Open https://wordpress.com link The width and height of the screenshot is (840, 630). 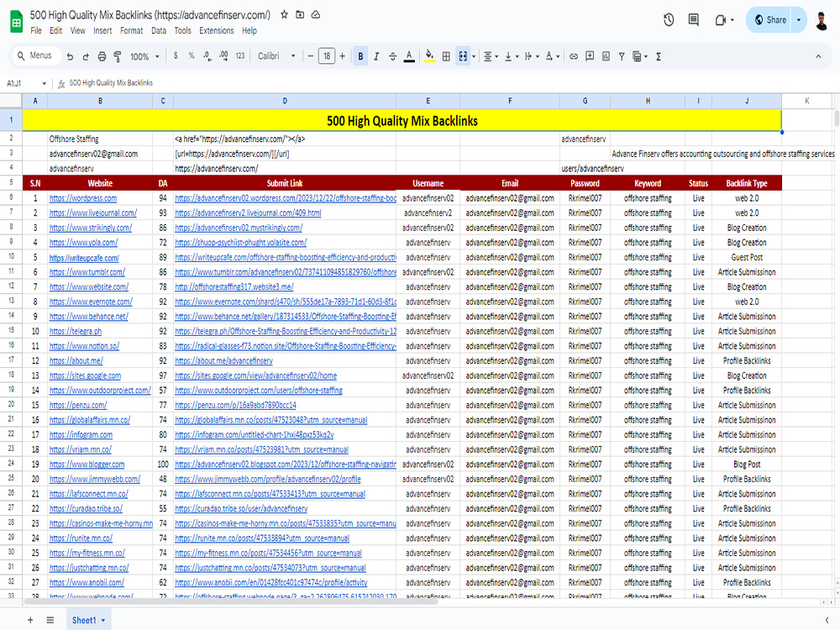point(83,198)
